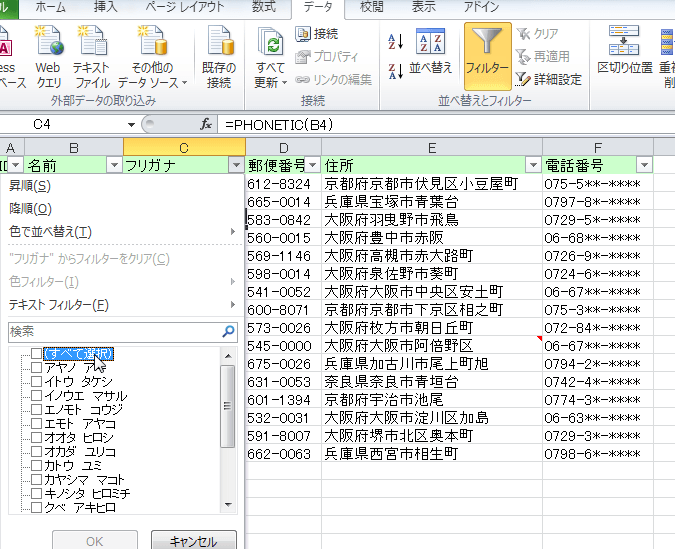Switch to the 挿入 ribbon tab

click(105, 7)
